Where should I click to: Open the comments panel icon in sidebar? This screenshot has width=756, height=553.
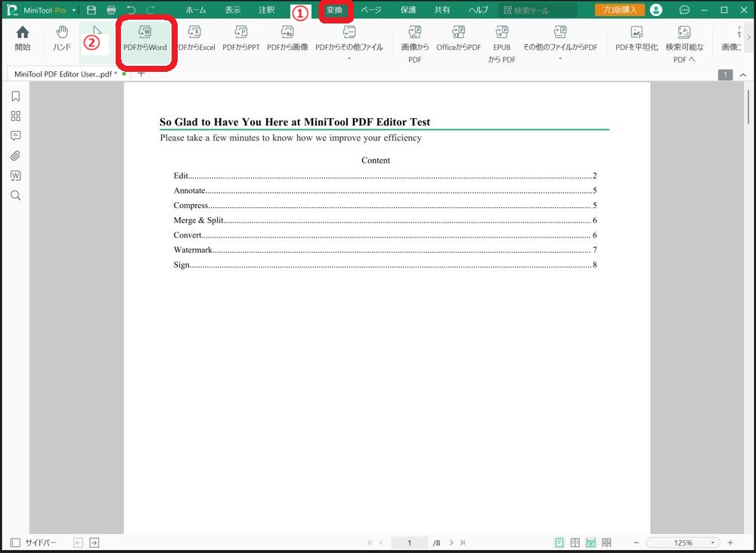15,136
